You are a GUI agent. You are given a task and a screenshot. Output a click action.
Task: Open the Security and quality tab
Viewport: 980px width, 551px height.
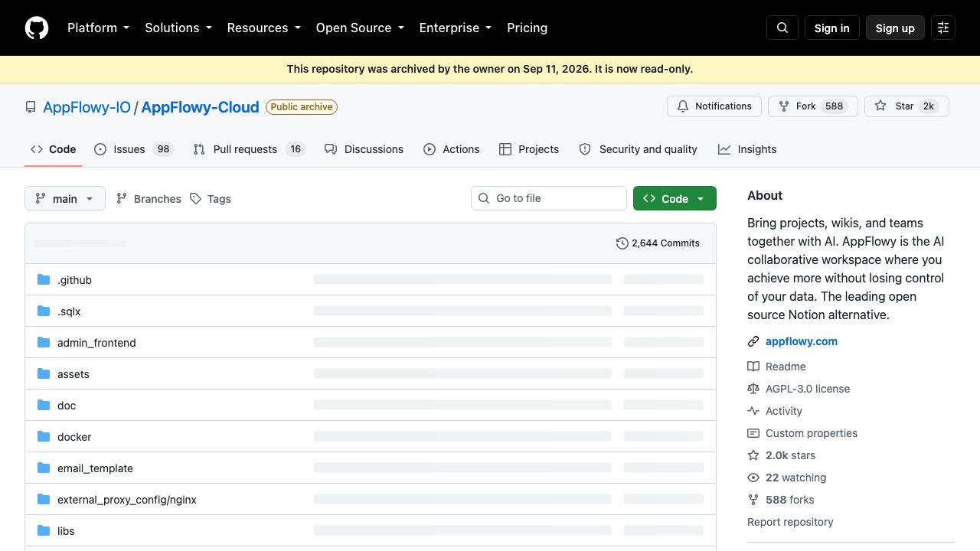[638, 149]
